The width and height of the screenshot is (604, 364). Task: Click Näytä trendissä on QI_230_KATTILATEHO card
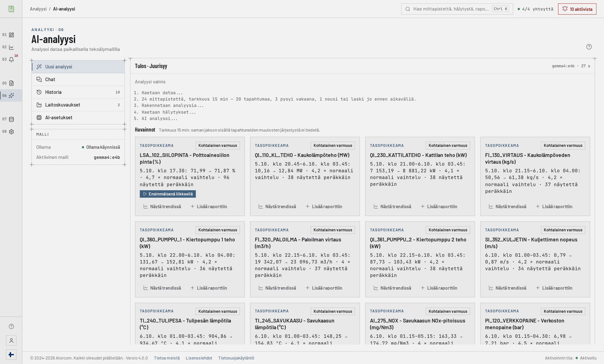pos(393,207)
